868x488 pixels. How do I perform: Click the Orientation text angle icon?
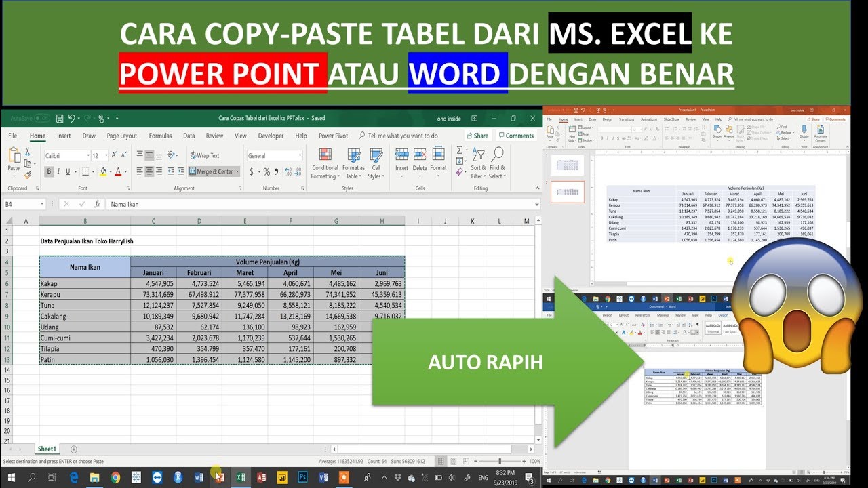tap(170, 155)
